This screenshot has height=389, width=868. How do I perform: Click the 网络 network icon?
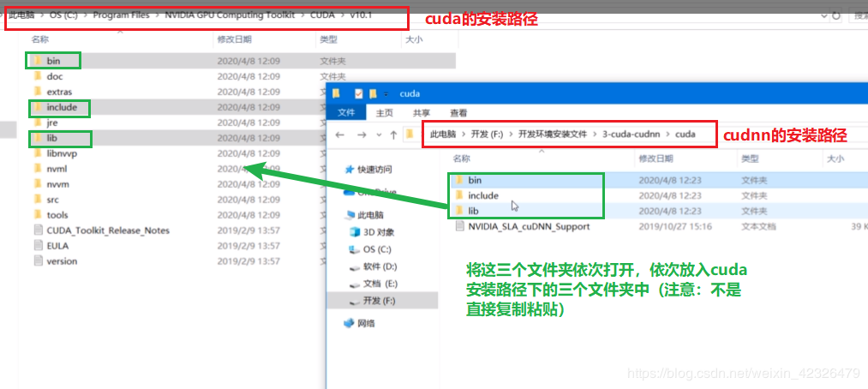tap(349, 323)
